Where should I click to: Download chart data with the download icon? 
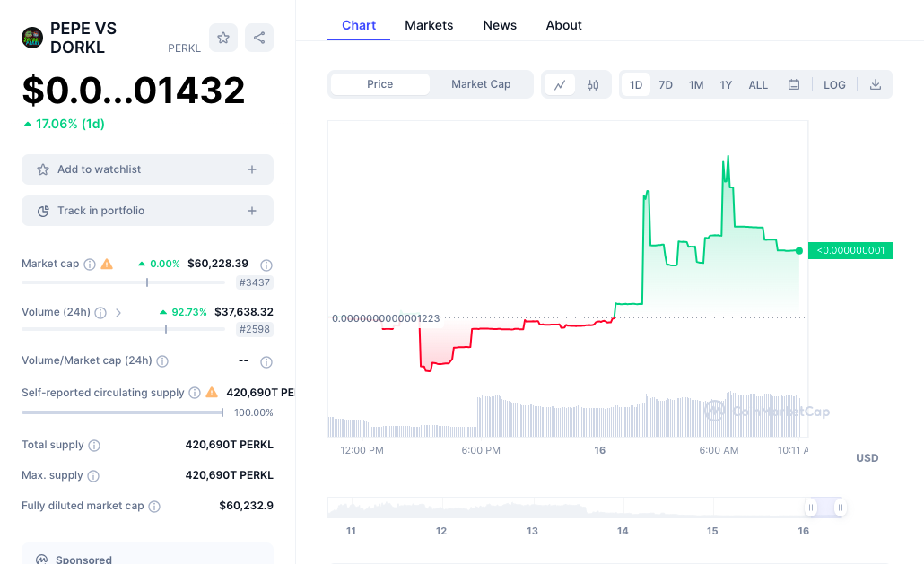pos(876,85)
